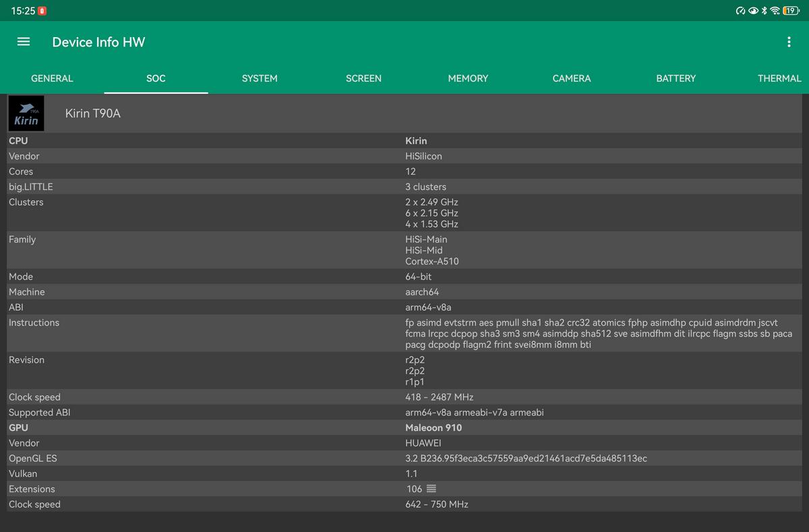809x532 pixels.
Task: Tap the status bar clock 15:25
Action: (23, 11)
